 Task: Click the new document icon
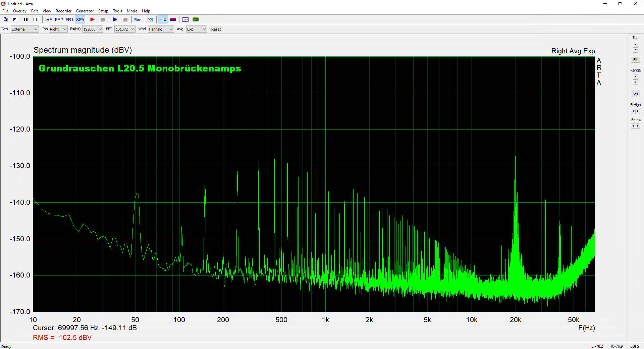(x=6, y=19)
